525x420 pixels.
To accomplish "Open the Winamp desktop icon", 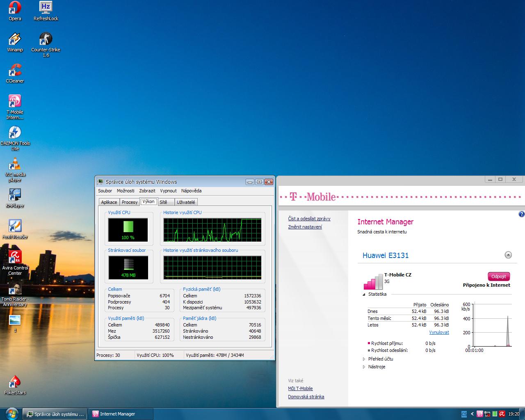I will pos(15,40).
